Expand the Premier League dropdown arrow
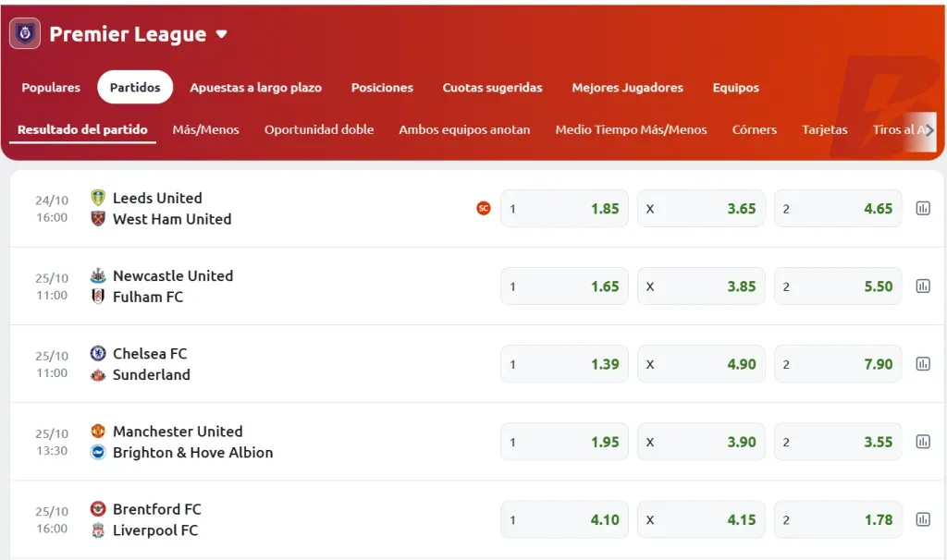The height and width of the screenshot is (560, 947). pos(221,35)
